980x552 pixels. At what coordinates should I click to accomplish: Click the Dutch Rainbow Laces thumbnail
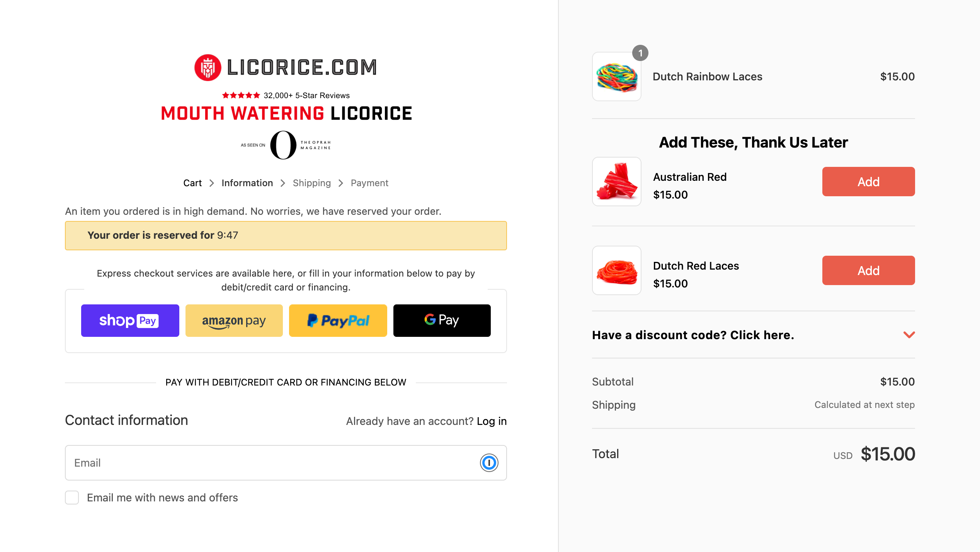click(616, 76)
